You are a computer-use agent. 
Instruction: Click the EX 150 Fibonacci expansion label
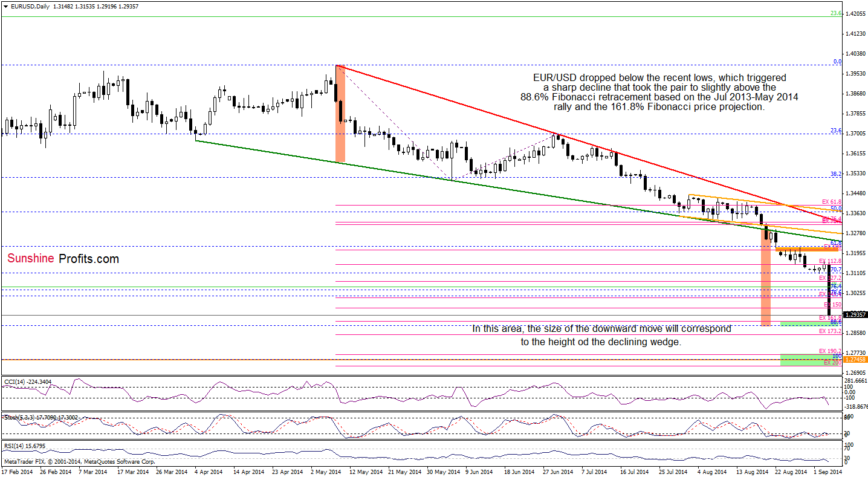[832, 305]
